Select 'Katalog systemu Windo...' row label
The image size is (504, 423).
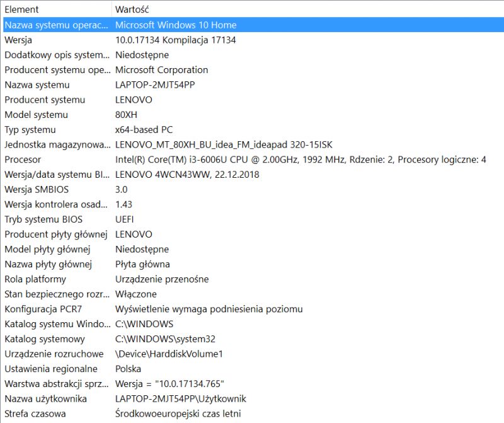click(x=57, y=324)
